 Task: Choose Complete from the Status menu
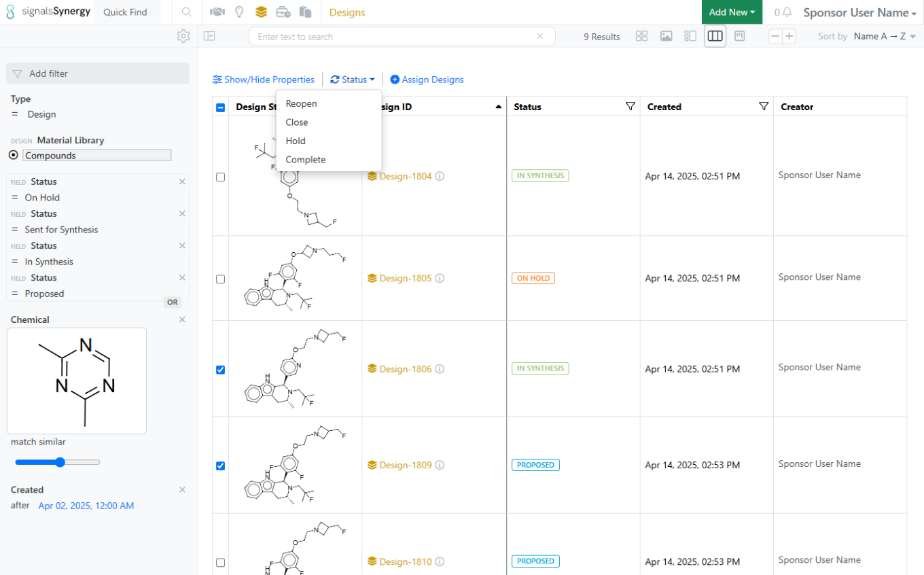tap(329, 160)
